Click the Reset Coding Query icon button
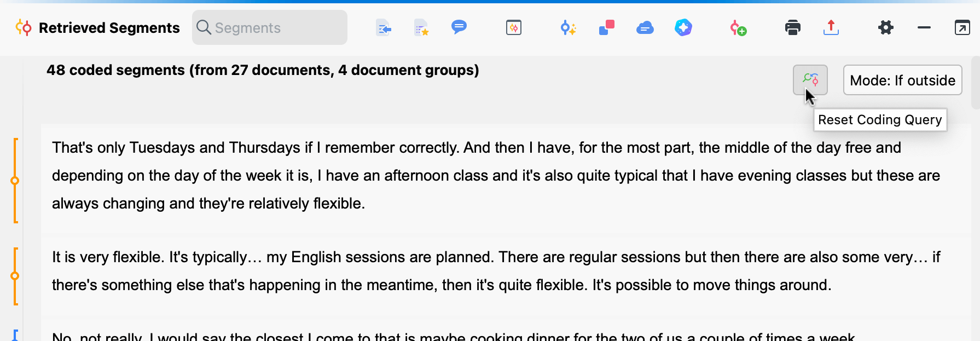This screenshot has width=980, height=341. (x=810, y=80)
